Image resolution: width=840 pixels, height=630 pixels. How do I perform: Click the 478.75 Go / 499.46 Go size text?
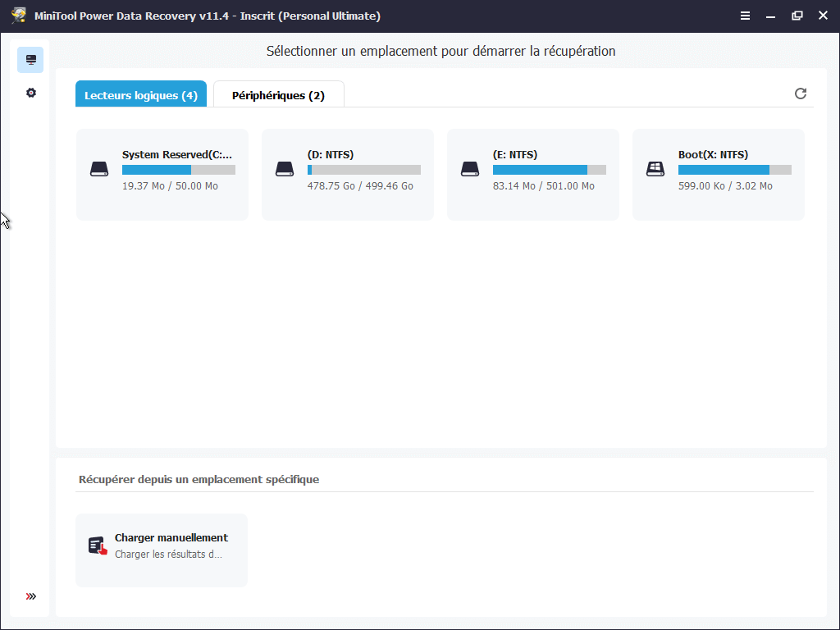pos(360,186)
